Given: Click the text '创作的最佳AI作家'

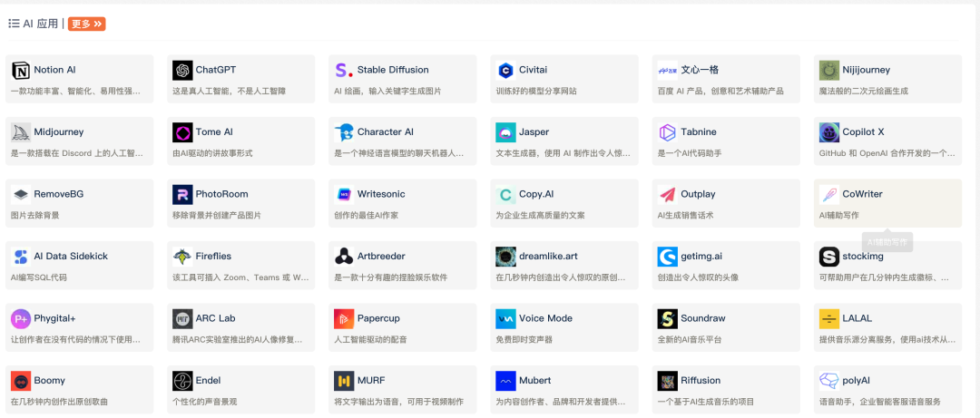Looking at the screenshot, I should (x=367, y=216).
